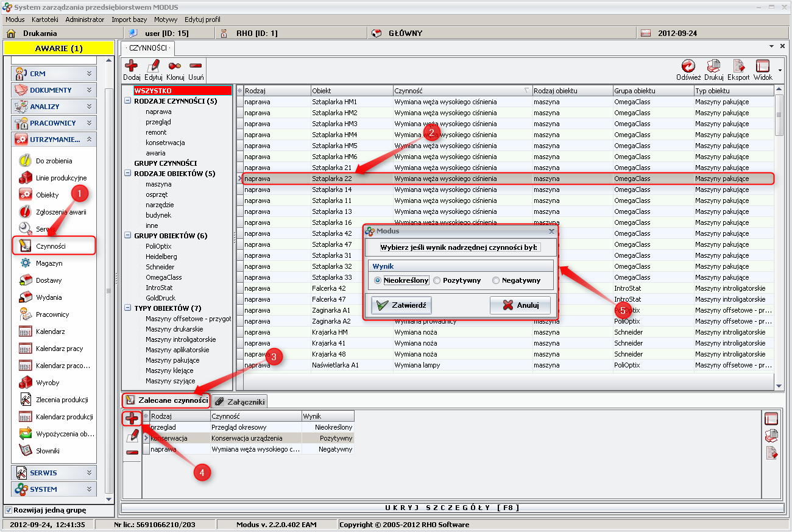The width and height of the screenshot is (792, 532).
Task: Switch to the Załączniki tab
Action: [239, 402]
